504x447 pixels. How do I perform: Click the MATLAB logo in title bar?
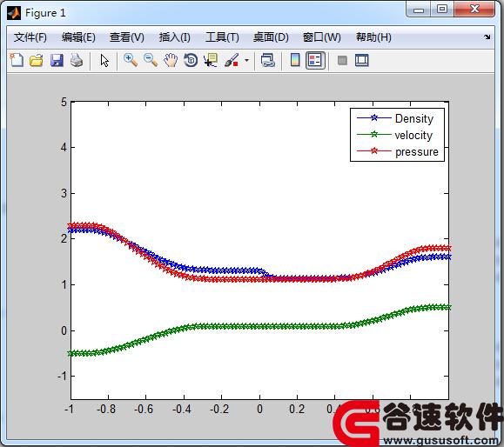point(14,13)
